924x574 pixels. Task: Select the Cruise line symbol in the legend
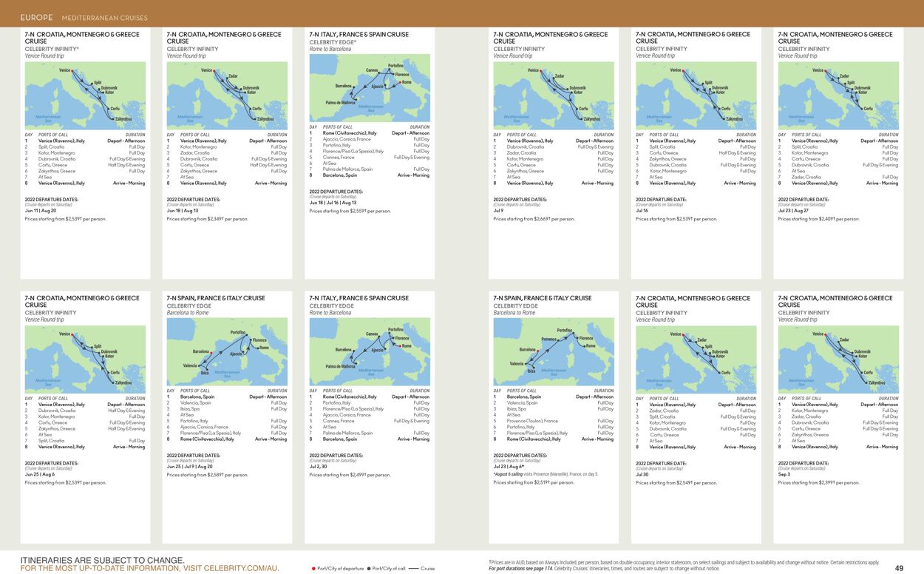(414, 568)
